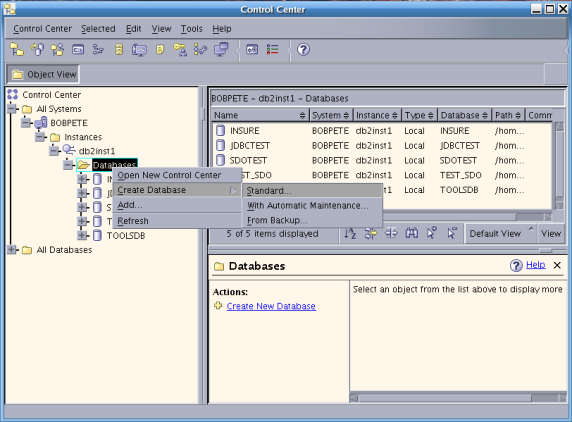Click the Databases open-folder icon in tree
The width and height of the screenshot is (572, 422).
point(84,165)
